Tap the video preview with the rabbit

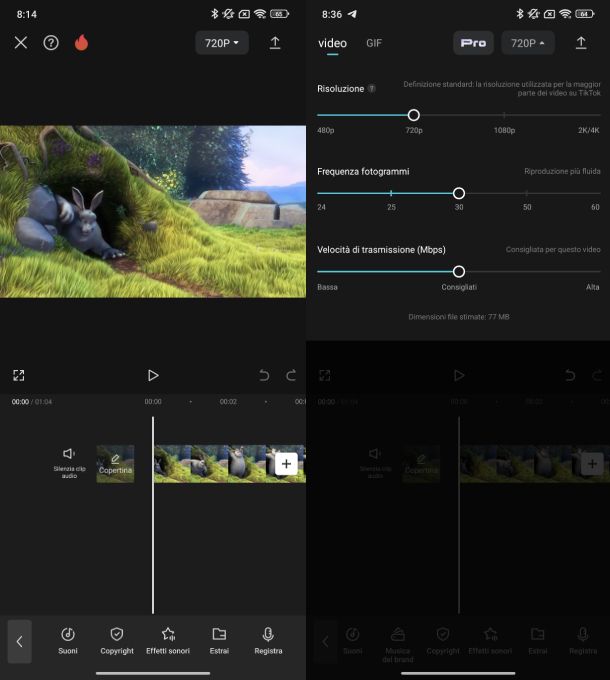pos(153,212)
